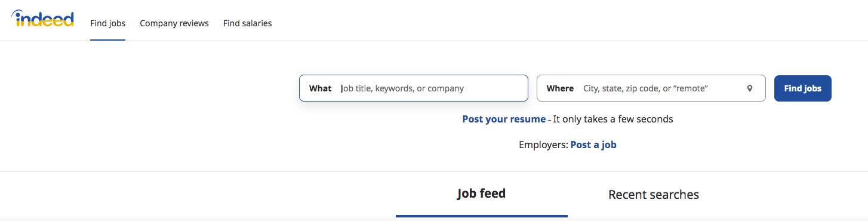
Task: Click the bold 'What' label
Action: (320, 88)
